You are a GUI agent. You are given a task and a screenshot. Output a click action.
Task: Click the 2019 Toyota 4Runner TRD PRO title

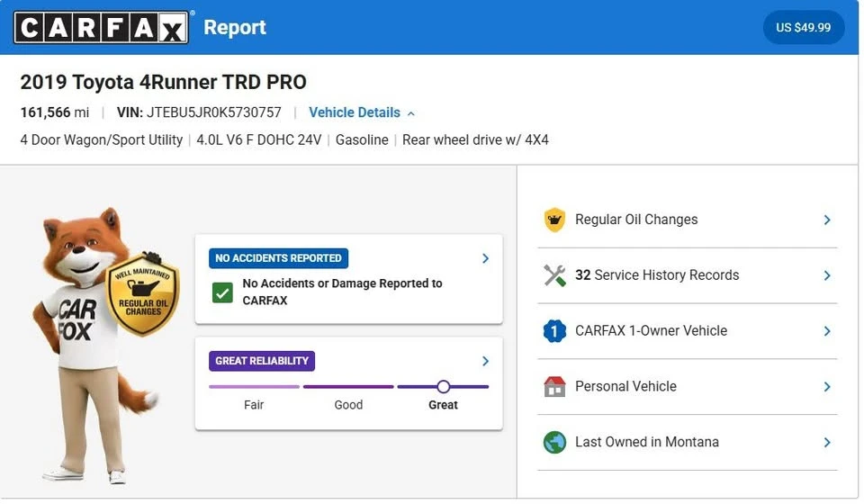point(163,82)
